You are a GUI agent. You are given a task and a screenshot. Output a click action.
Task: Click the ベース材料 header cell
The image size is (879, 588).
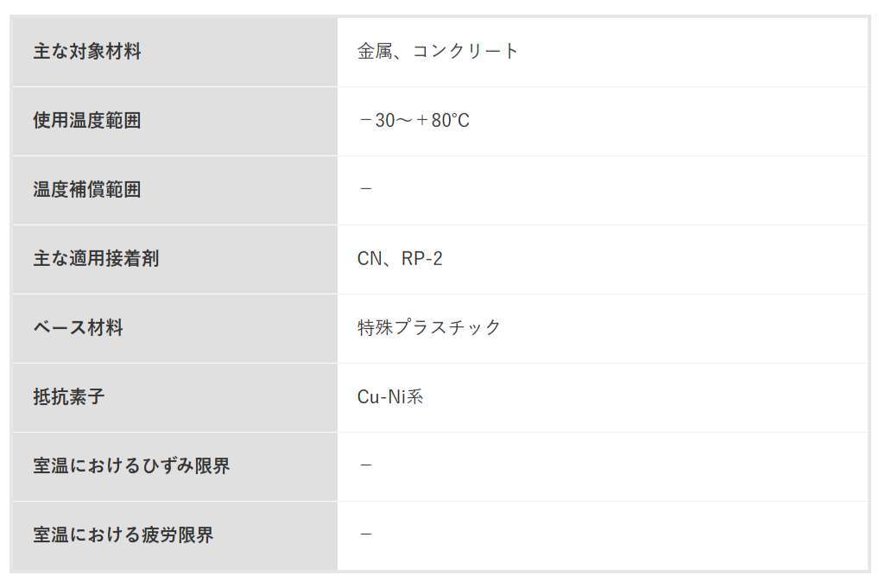174,328
